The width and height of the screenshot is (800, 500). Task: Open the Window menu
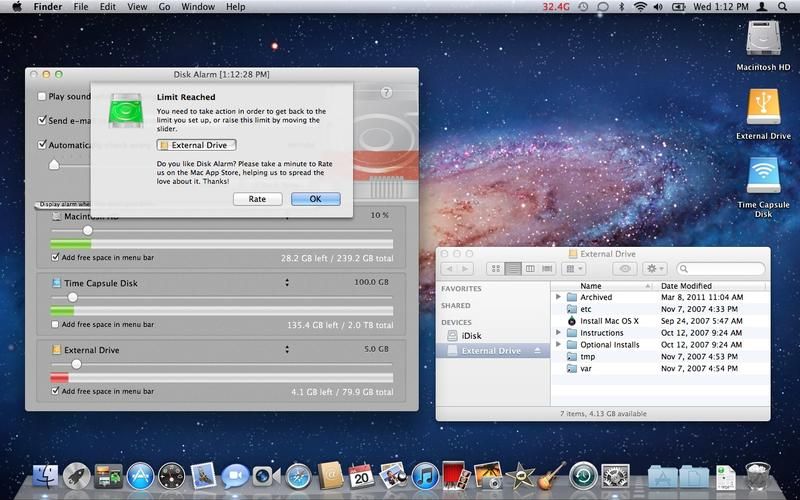pos(198,7)
